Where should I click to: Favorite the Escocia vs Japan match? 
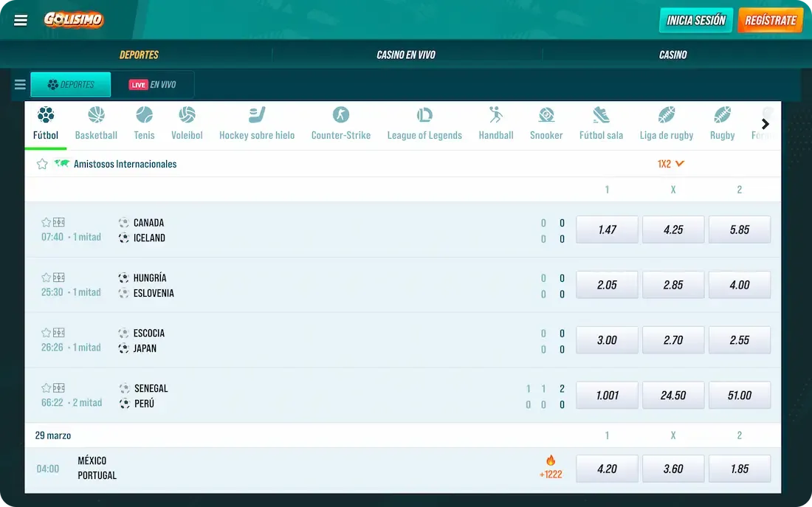click(x=46, y=333)
